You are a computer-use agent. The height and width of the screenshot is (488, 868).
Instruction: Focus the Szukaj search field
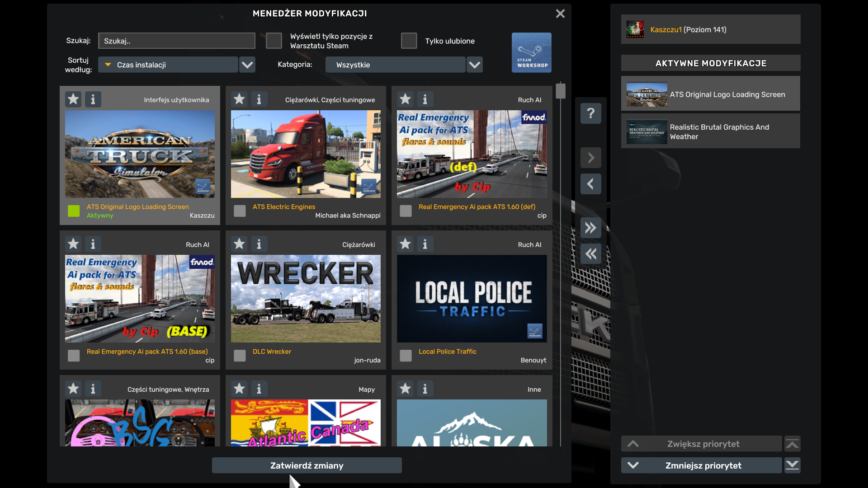[177, 41]
